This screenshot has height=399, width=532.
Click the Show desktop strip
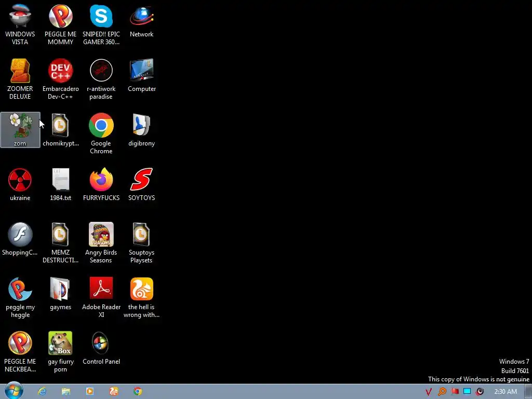[528, 392]
